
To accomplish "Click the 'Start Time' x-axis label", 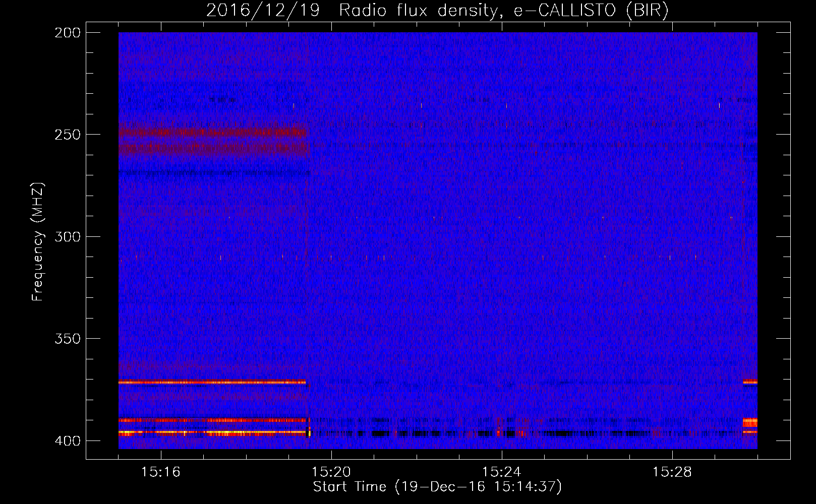I will [437, 487].
